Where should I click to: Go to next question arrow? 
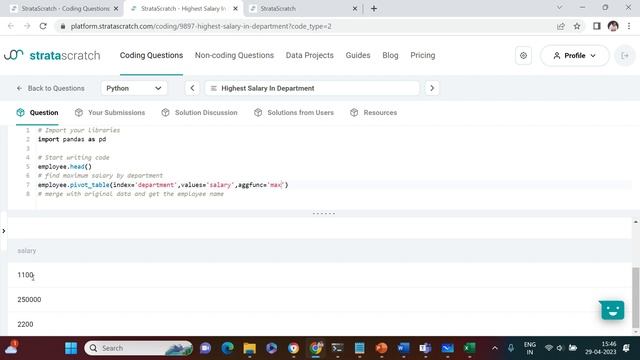[x=432, y=88]
